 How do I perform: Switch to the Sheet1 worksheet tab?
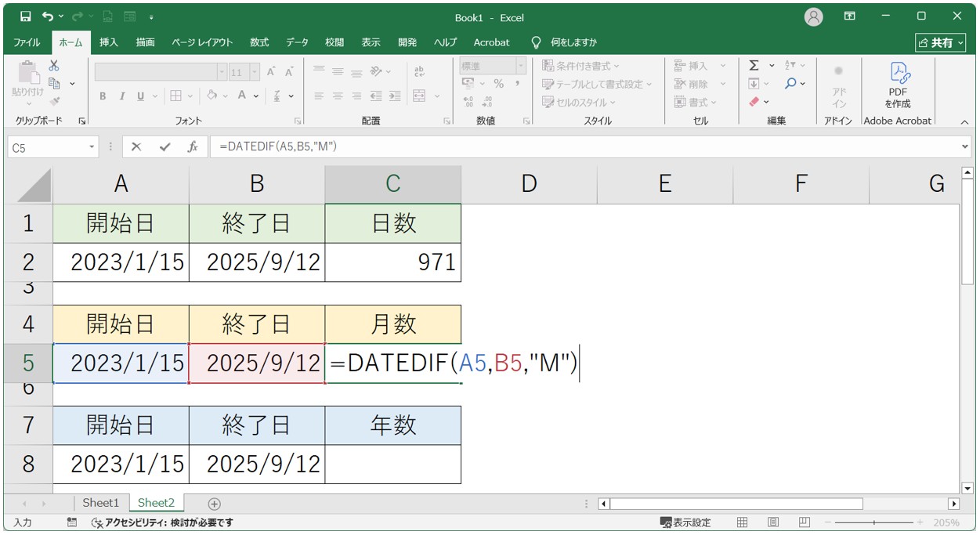click(101, 503)
